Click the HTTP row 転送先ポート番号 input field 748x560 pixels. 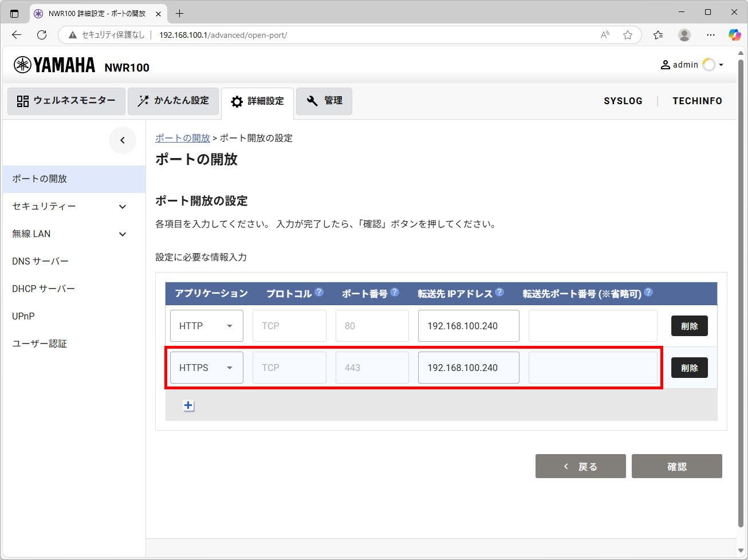[x=593, y=326]
